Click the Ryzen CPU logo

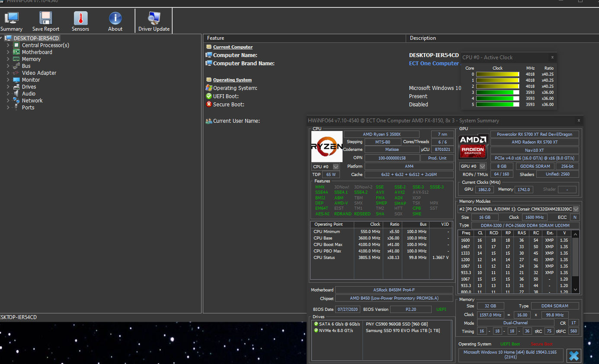[327, 147]
